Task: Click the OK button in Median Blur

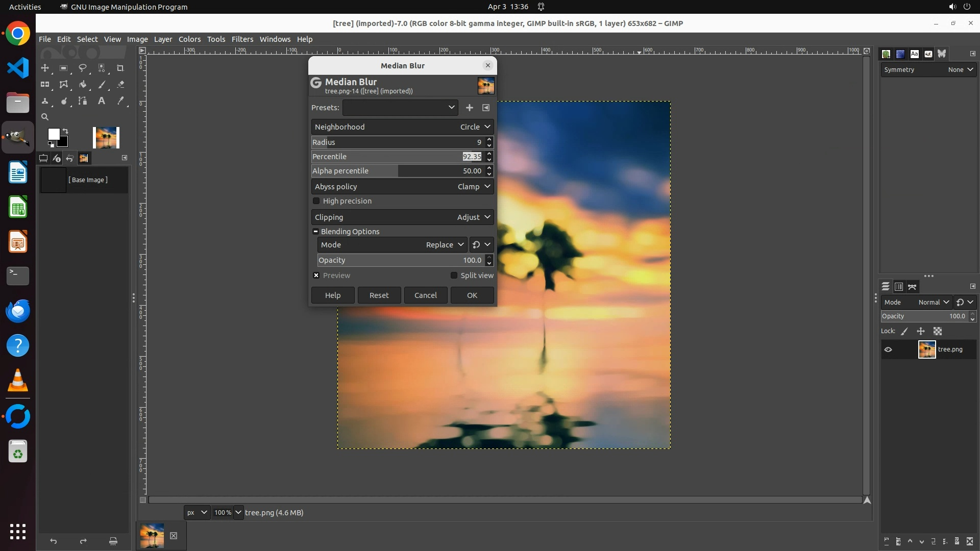Action: [472, 295]
